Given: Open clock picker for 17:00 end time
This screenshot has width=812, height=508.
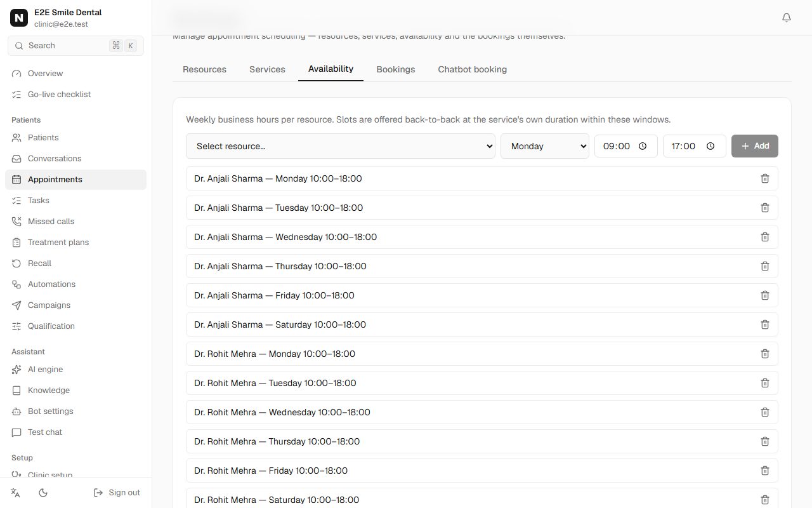Looking at the screenshot, I should pos(711,146).
